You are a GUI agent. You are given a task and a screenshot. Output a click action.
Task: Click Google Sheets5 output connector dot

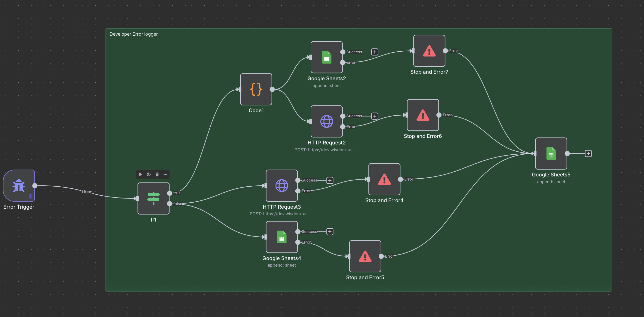point(567,154)
